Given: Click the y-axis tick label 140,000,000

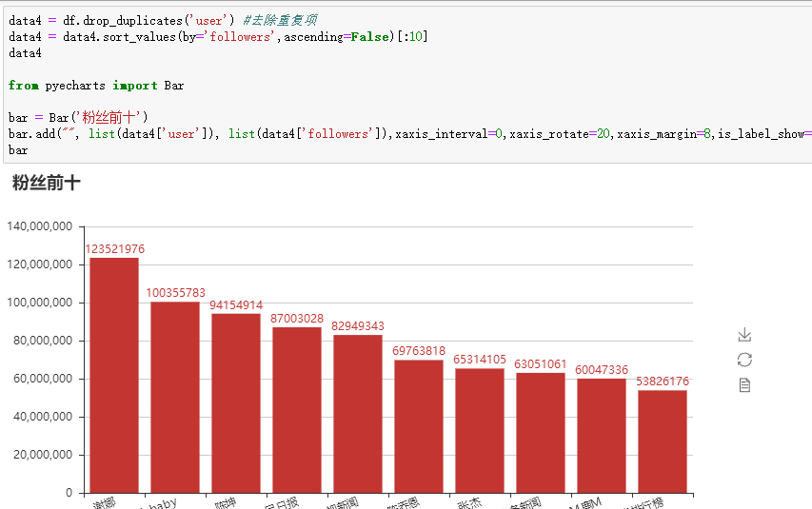Looking at the screenshot, I should point(40,226).
